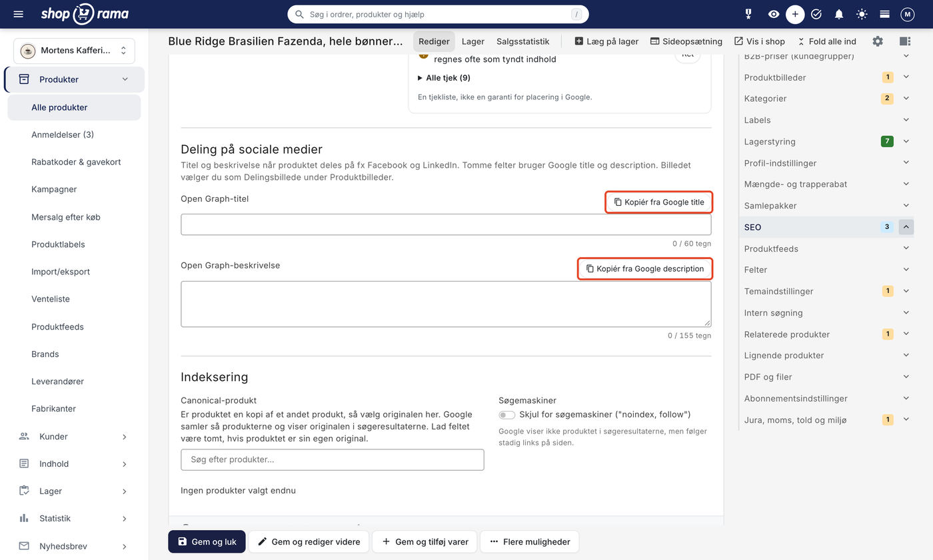This screenshot has height=560, width=933.
Task: Open the user avatar M menu
Action: click(x=908, y=14)
